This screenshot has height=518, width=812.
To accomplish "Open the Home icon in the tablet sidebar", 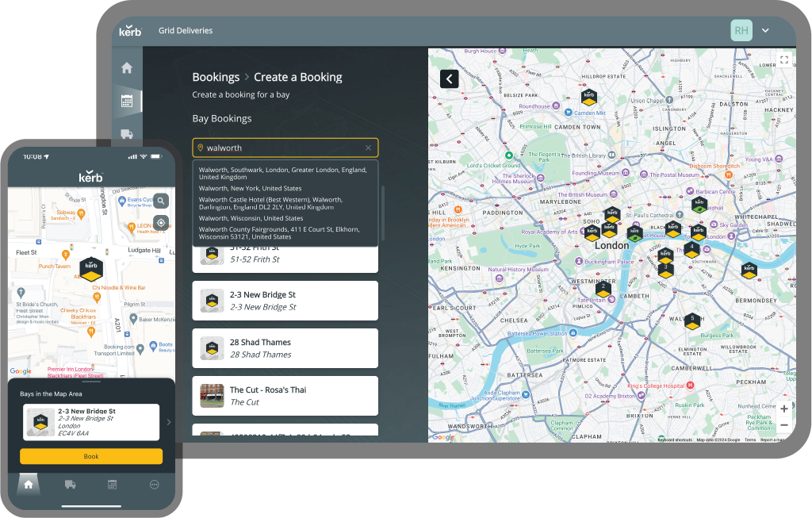I will tap(127, 68).
